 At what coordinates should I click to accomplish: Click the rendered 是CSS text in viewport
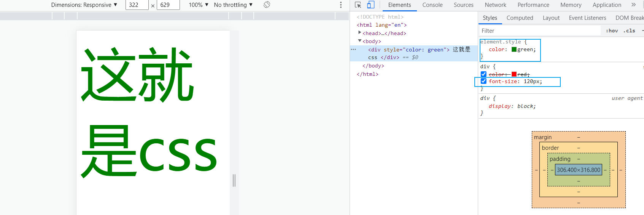tap(149, 152)
